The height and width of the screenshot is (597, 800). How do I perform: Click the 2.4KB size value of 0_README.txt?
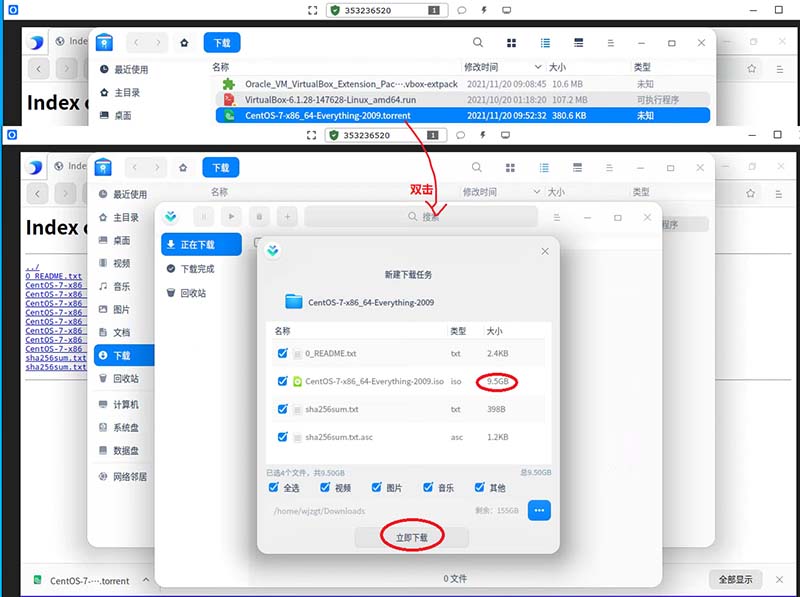coord(497,353)
